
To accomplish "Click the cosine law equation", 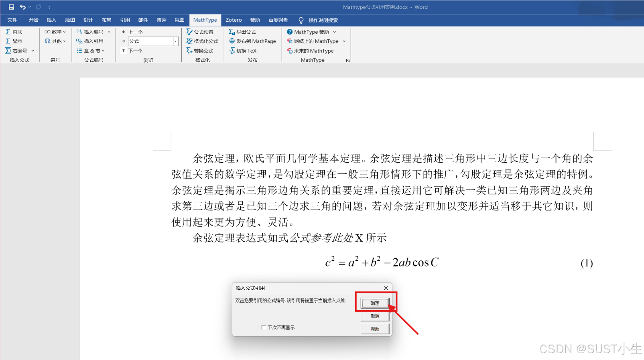I will pos(382,262).
